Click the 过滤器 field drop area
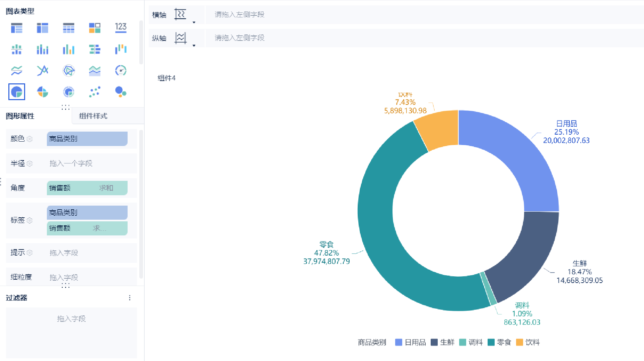644x361 pixels. point(71,333)
